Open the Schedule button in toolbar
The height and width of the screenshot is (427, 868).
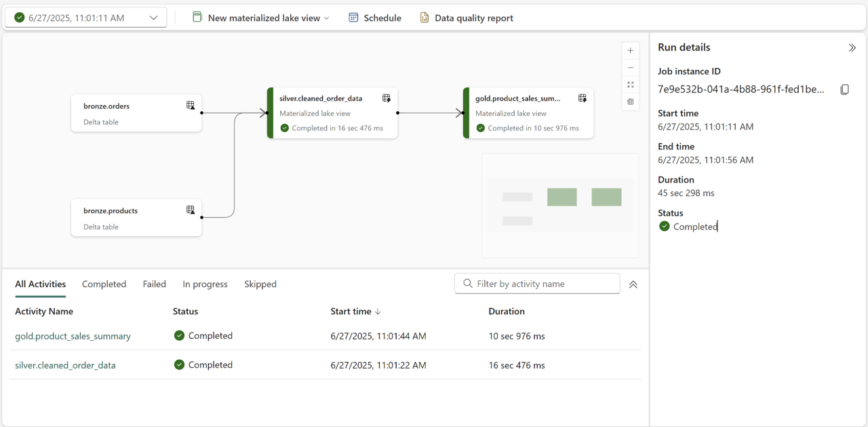coord(375,18)
